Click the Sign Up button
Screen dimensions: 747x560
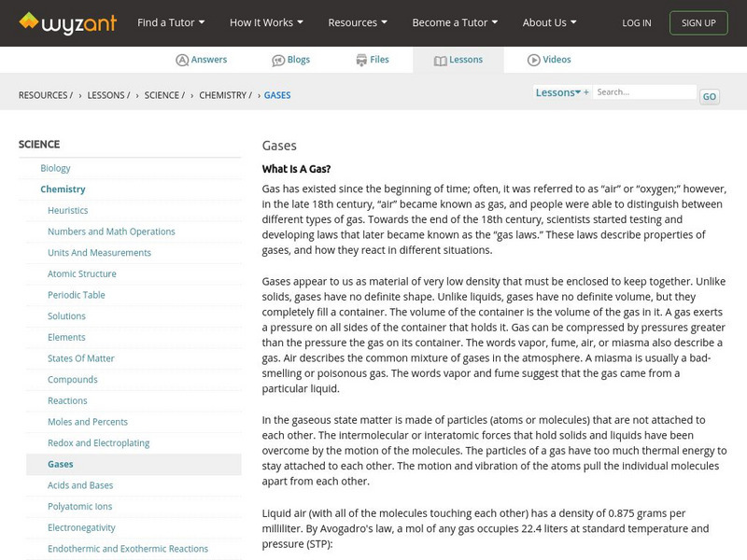pyautogui.click(x=698, y=22)
